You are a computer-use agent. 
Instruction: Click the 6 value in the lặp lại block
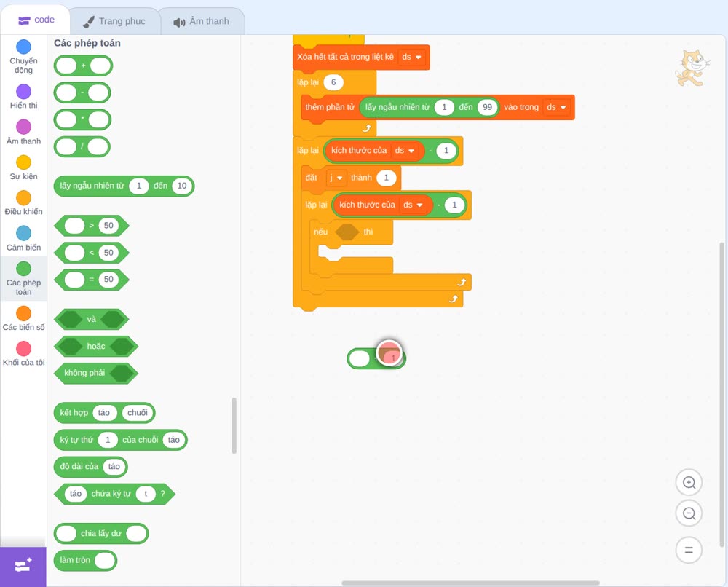pyautogui.click(x=333, y=83)
